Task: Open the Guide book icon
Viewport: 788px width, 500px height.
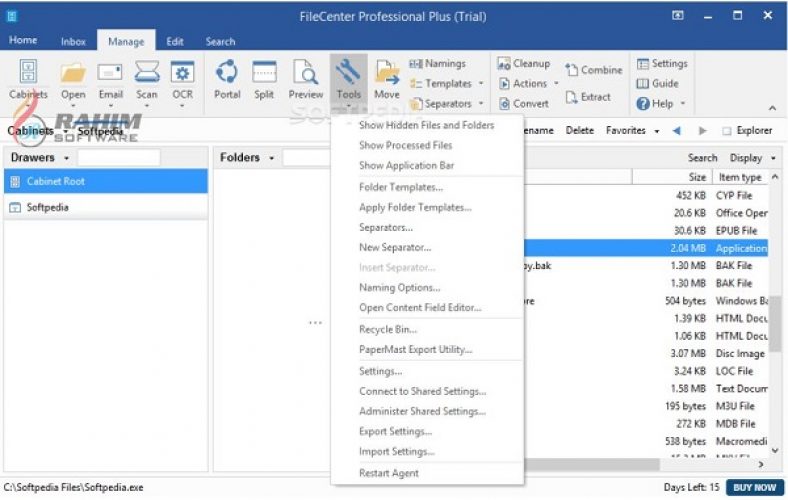Action: (642, 83)
